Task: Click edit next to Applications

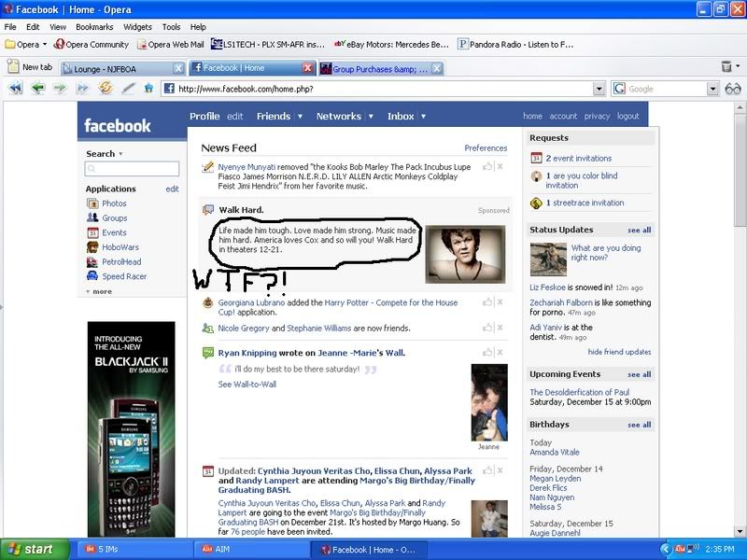Action: [x=172, y=189]
